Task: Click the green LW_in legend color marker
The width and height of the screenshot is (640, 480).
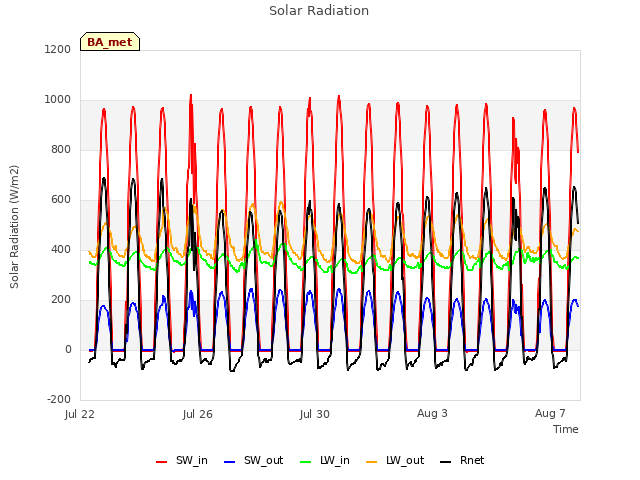Action: click(x=306, y=462)
